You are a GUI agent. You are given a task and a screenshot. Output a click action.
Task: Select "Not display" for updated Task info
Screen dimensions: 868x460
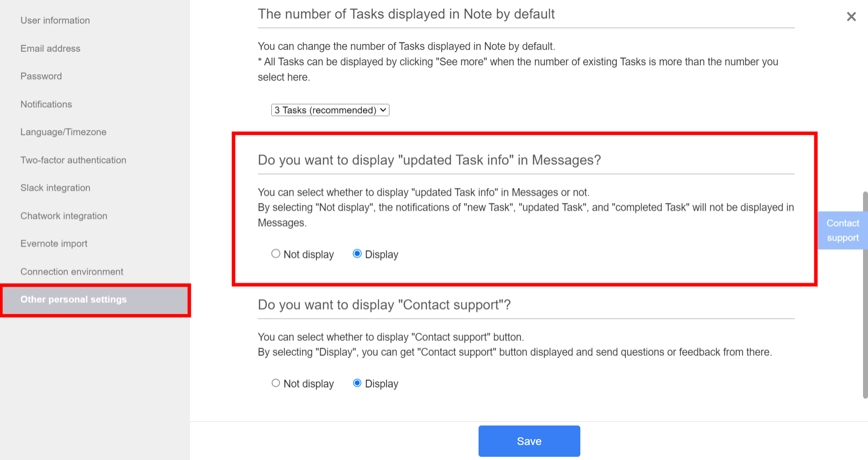pyautogui.click(x=275, y=254)
